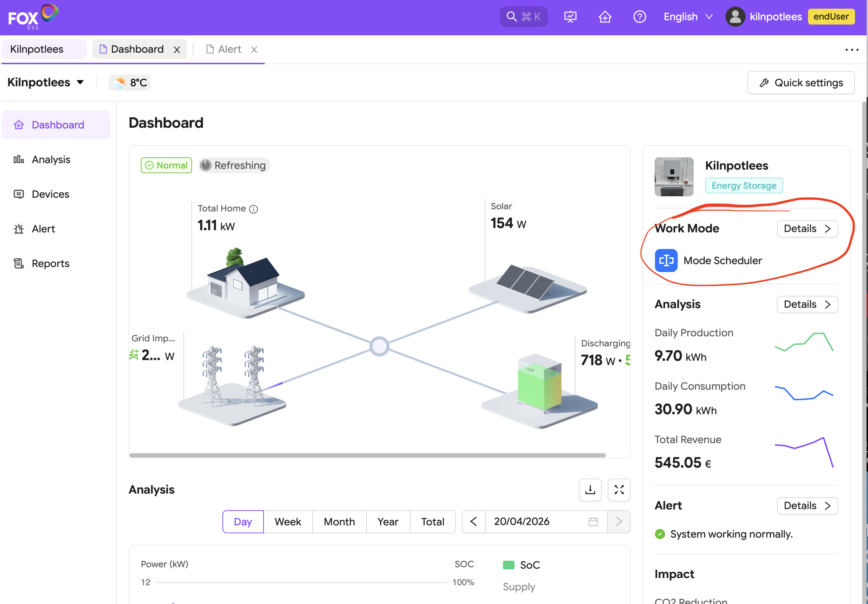Select the Month period option
The height and width of the screenshot is (604, 868).
pos(339,522)
